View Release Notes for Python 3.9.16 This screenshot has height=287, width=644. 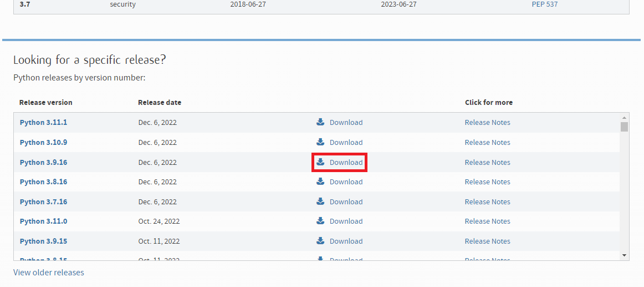point(488,163)
